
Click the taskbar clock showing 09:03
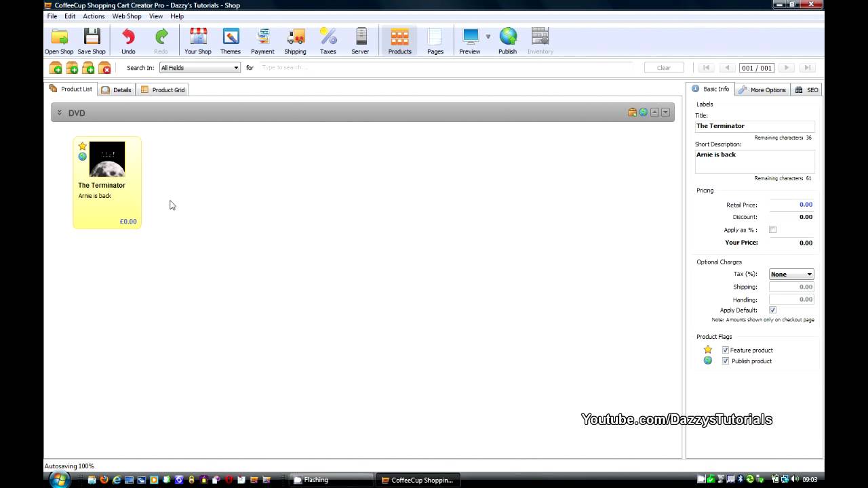click(x=808, y=480)
